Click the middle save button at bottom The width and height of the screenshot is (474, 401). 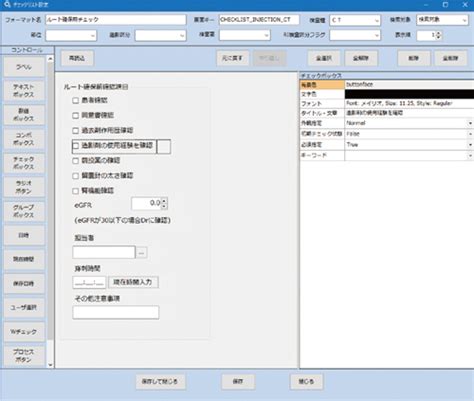point(238,381)
